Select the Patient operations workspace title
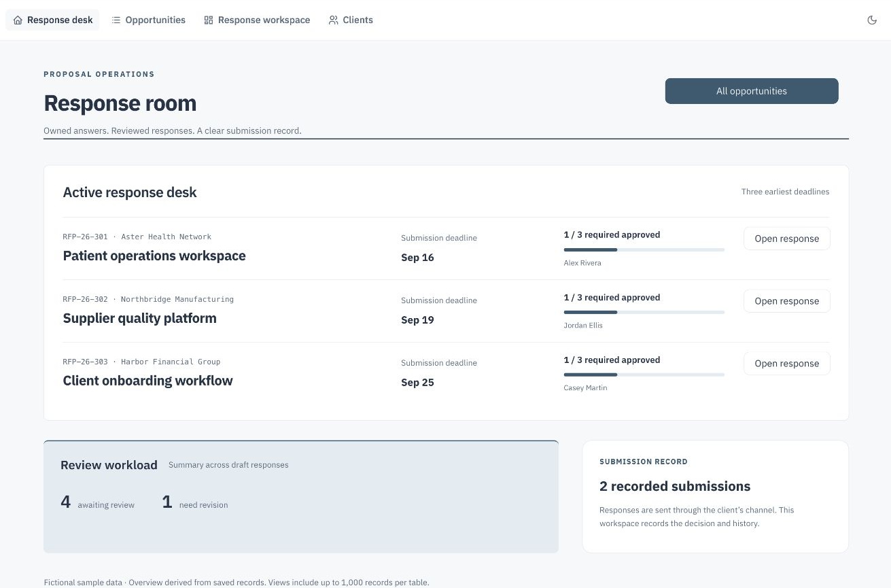 tap(154, 256)
